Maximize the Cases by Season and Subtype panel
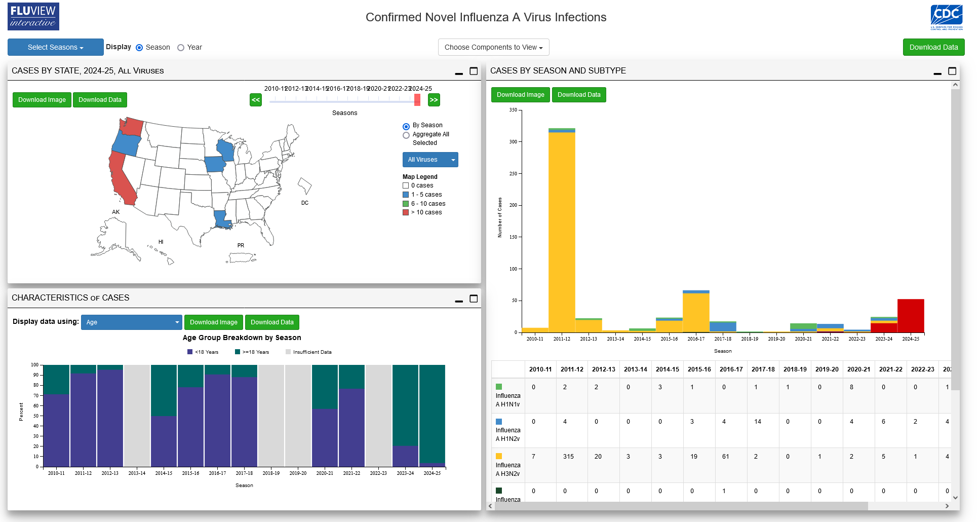 (952, 71)
